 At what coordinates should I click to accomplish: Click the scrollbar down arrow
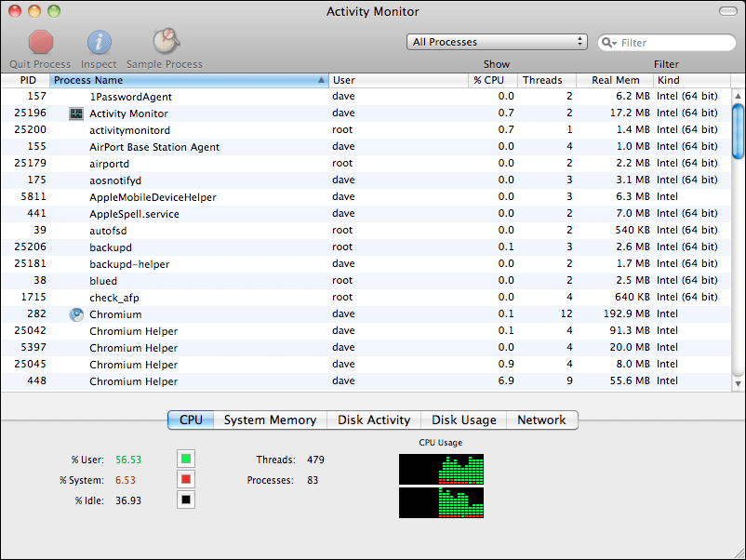738,383
